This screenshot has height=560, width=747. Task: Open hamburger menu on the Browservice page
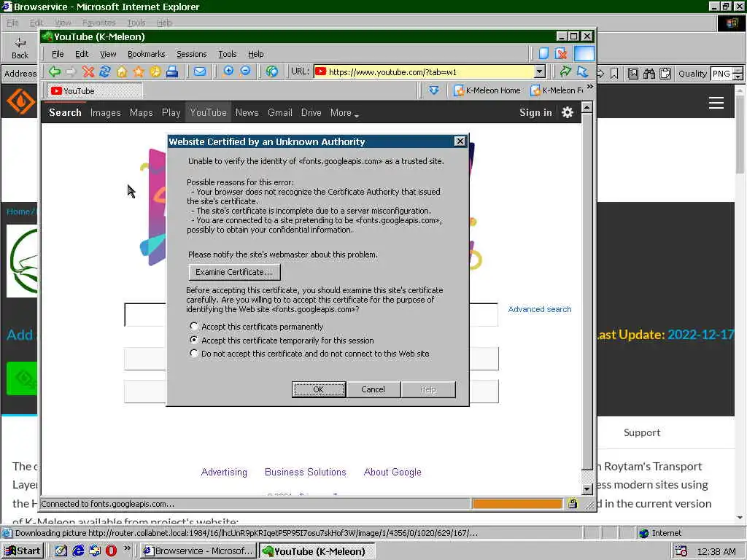[716, 103]
